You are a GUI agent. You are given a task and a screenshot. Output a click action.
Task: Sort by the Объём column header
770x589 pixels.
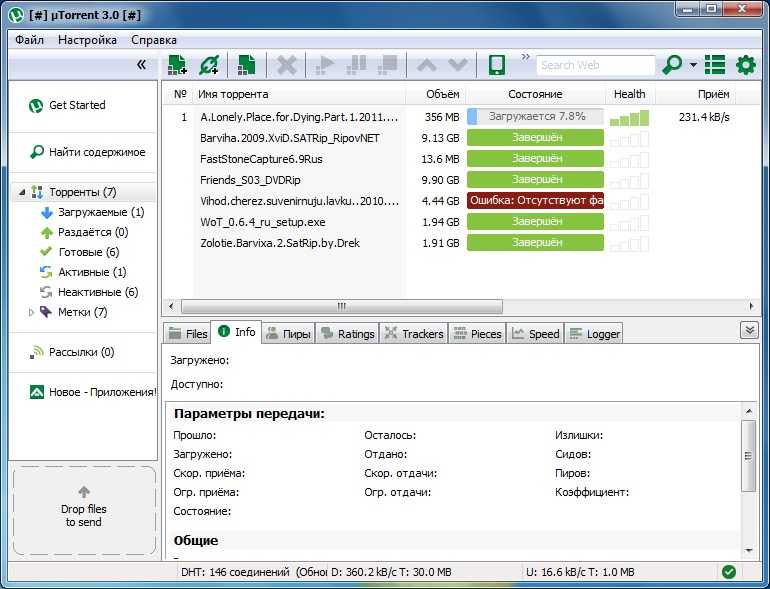coord(436,94)
